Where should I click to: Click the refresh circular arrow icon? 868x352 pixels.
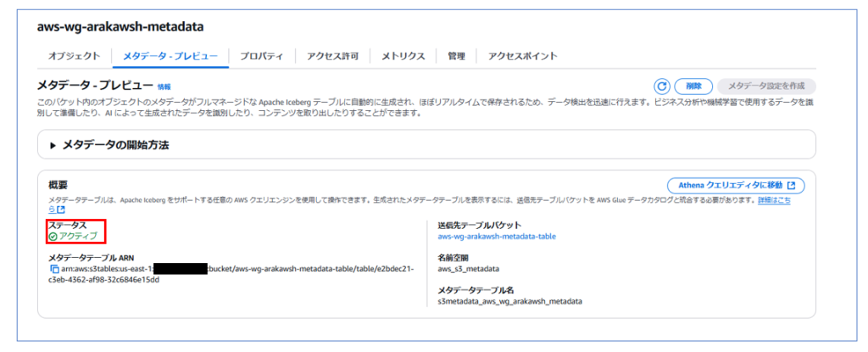[662, 87]
